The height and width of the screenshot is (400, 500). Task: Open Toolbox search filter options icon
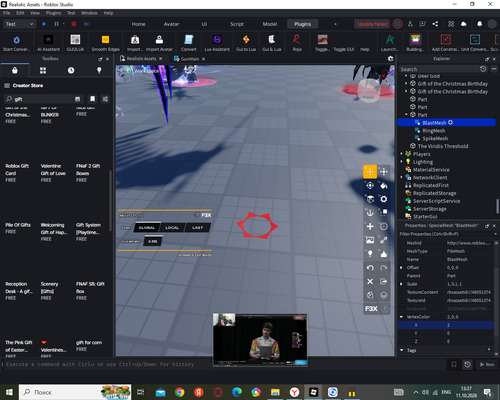point(105,99)
